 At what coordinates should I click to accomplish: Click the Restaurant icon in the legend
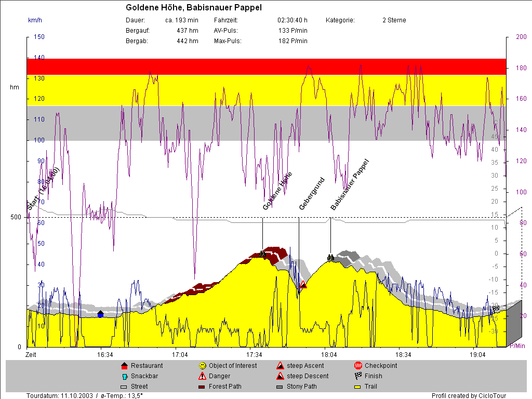click(x=124, y=366)
